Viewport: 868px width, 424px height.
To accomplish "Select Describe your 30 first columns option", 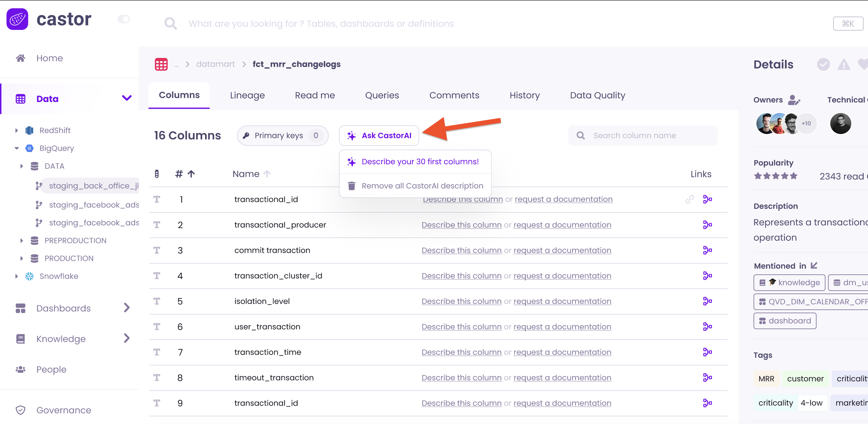I will tap(419, 162).
